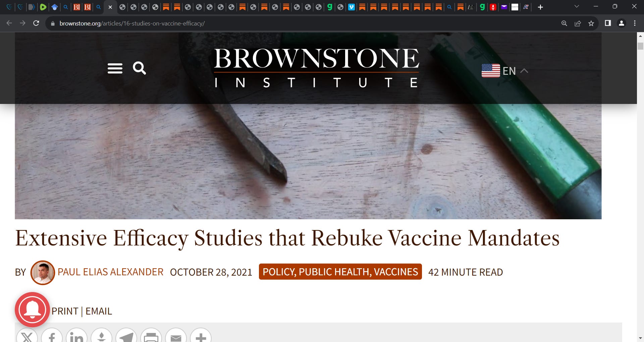Click the Brownstone Institute logo
This screenshot has height=342, width=644.
[316, 68]
